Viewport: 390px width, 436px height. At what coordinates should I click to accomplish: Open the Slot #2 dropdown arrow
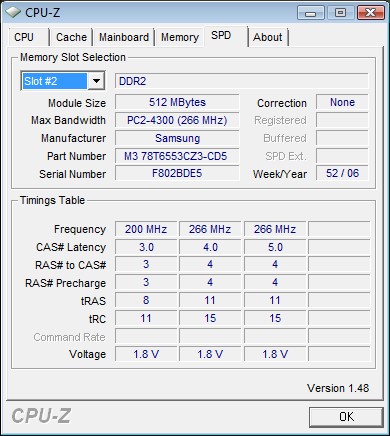pos(96,81)
